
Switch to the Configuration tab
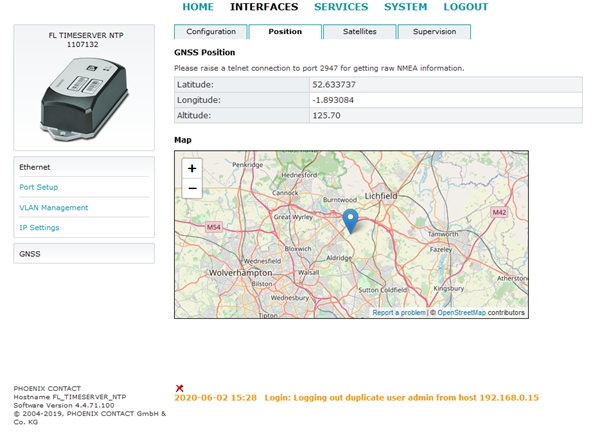pos(211,32)
